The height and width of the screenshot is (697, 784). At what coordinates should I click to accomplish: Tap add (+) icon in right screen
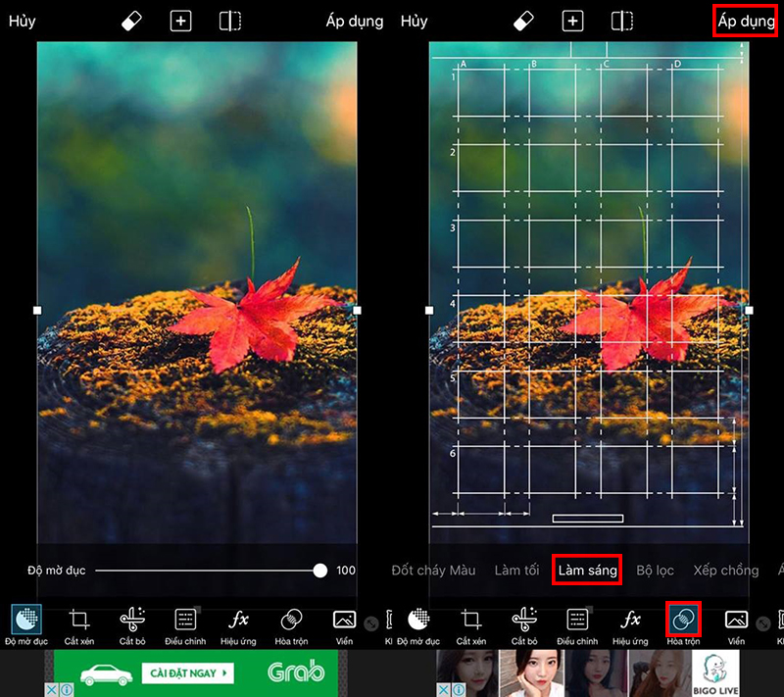pyautogui.click(x=572, y=22)
